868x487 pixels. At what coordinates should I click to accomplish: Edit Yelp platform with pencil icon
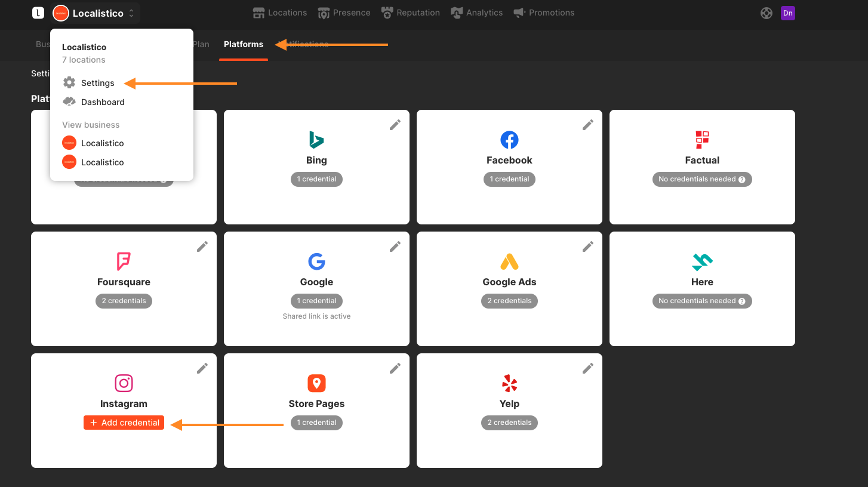(x=588, y=368)
